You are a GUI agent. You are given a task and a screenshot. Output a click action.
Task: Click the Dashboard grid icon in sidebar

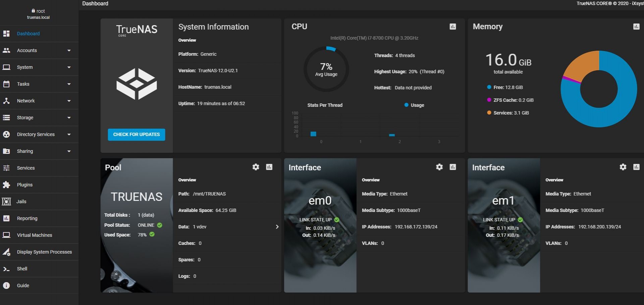[x=6, y=34]
